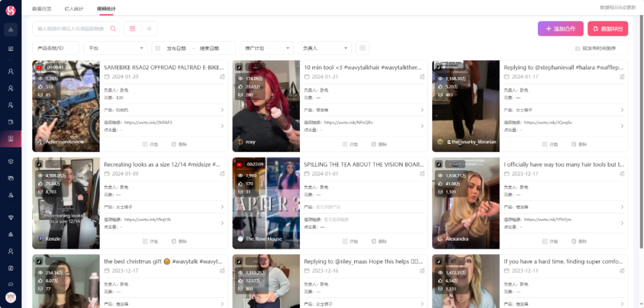Switch to the list view
The height and width of the screenshot is (308, 644).
pyautogui.click(x=149, y=29)
